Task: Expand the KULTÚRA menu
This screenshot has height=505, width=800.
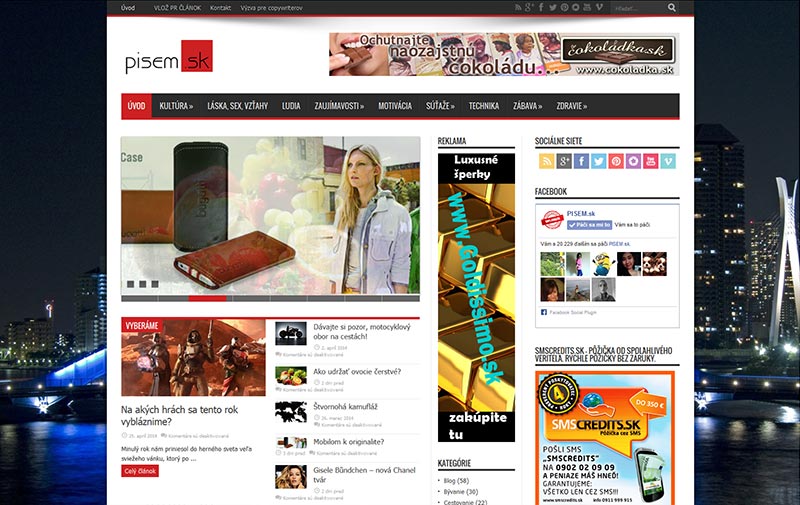Action: (x=176, y=106)
